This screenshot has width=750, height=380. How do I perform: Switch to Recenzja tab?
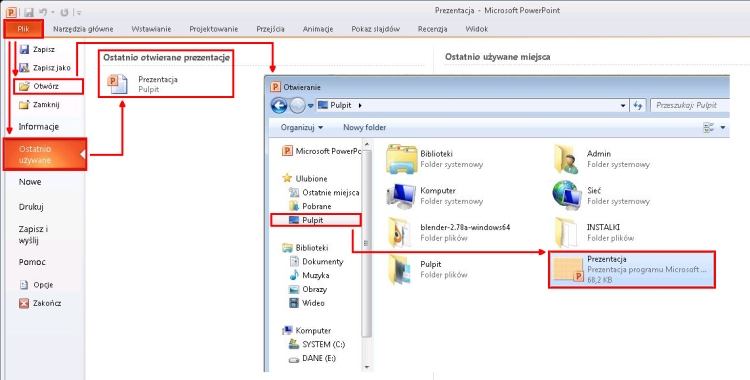pyautogui.click(x=432, y=29)
